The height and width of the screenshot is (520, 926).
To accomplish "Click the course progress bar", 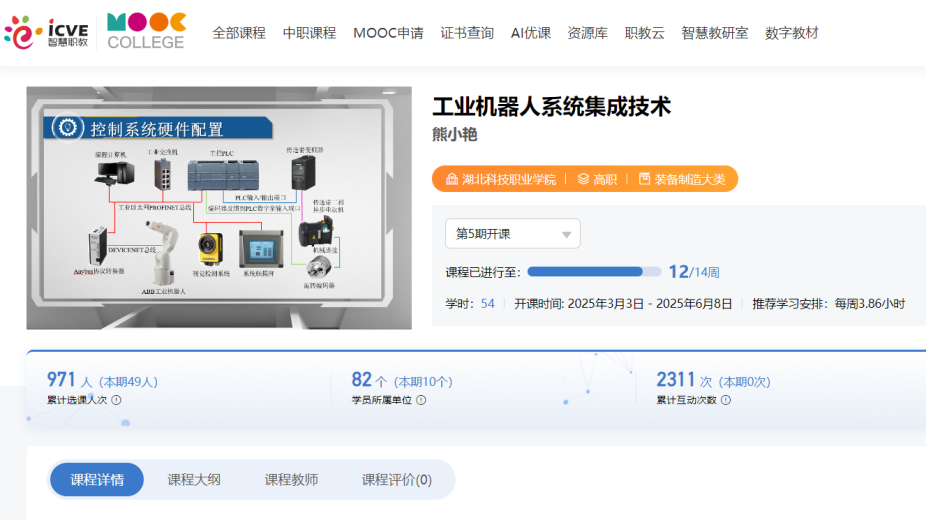I will click(594, 271).
